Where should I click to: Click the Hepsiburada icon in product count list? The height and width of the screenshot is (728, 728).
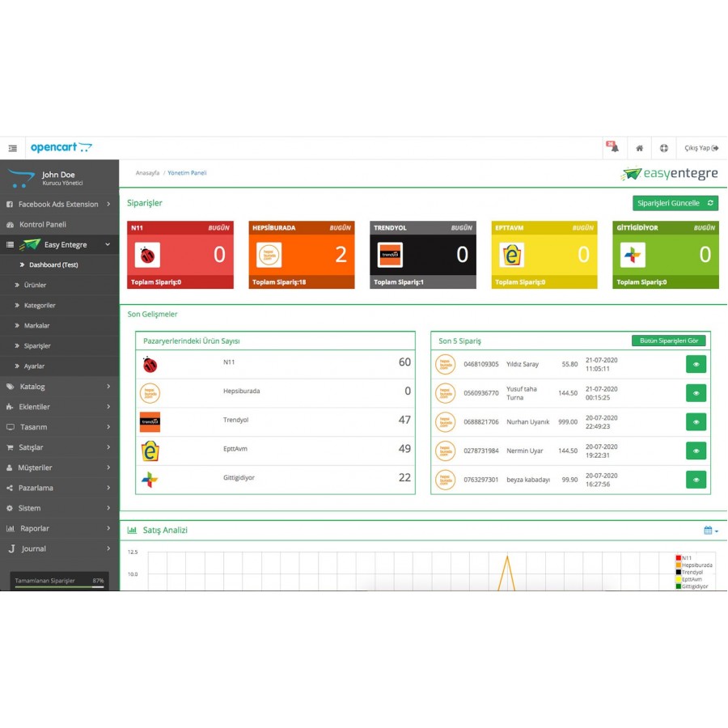[150, 393]
